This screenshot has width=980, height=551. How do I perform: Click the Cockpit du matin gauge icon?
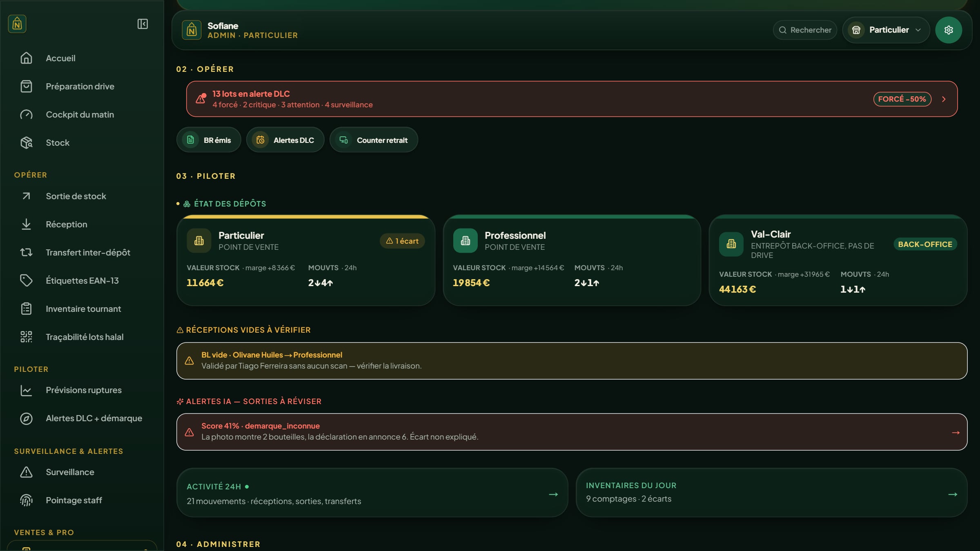click(26, 114)
